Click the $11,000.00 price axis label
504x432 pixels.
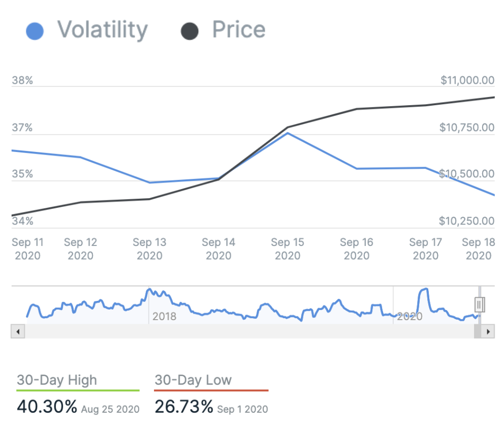(467, 80)
